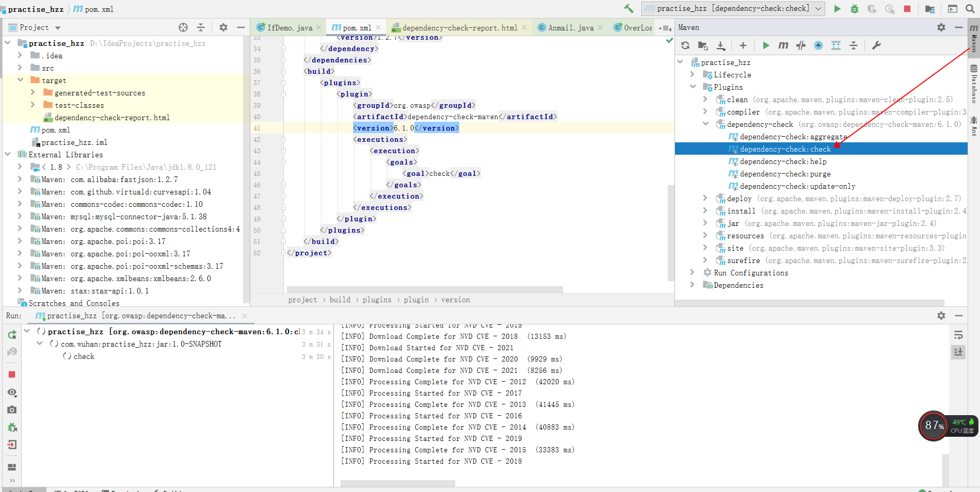This screenshot has width=980, height=492.
Task: Open Maven settings with the wrench icon
Action: [876, 45]
